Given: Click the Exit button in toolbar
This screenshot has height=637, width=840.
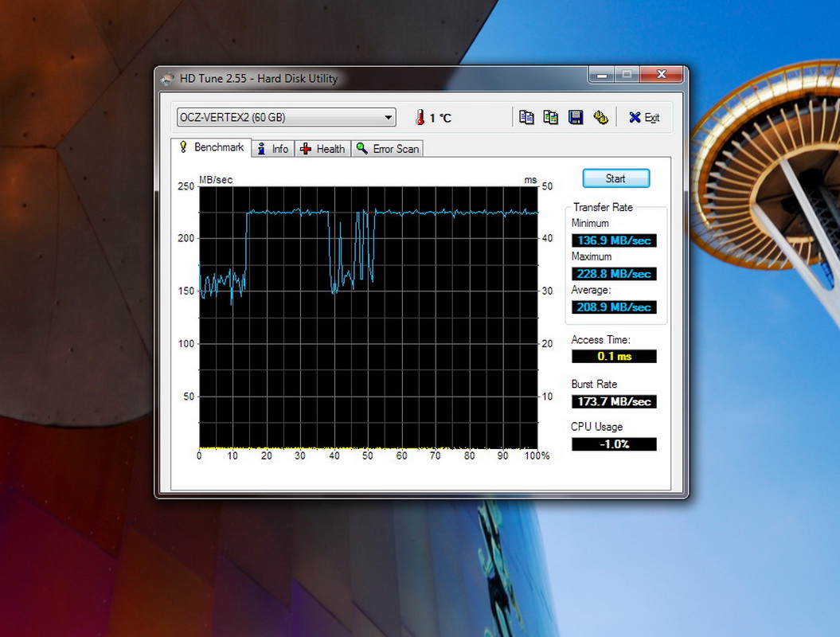Looking at the screenshot, I should tap(644, 117).
